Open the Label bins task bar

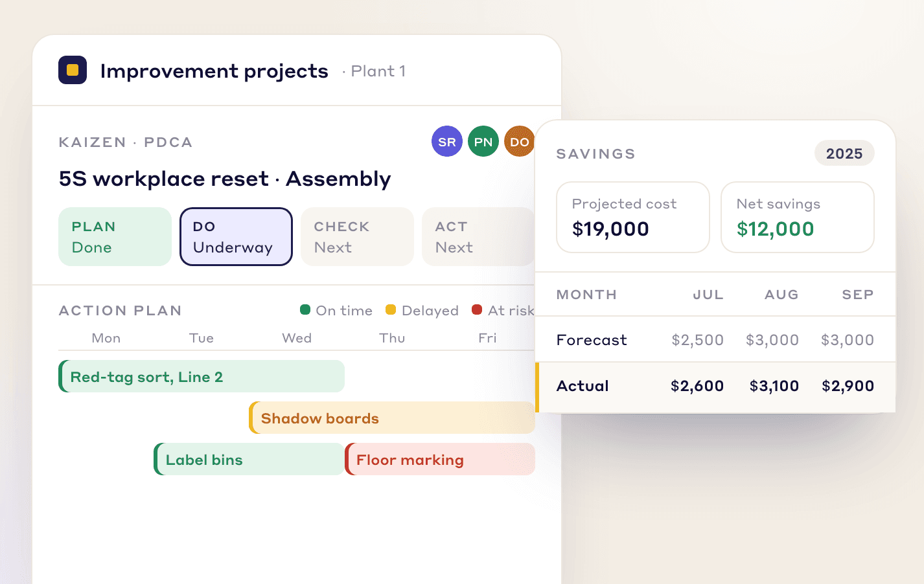click(x=249, y=459)
